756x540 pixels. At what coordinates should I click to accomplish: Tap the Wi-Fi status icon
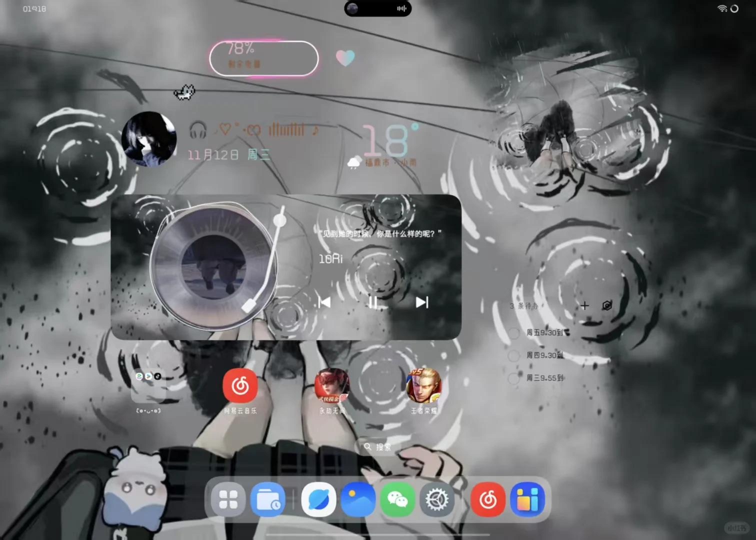click(722, 8)
